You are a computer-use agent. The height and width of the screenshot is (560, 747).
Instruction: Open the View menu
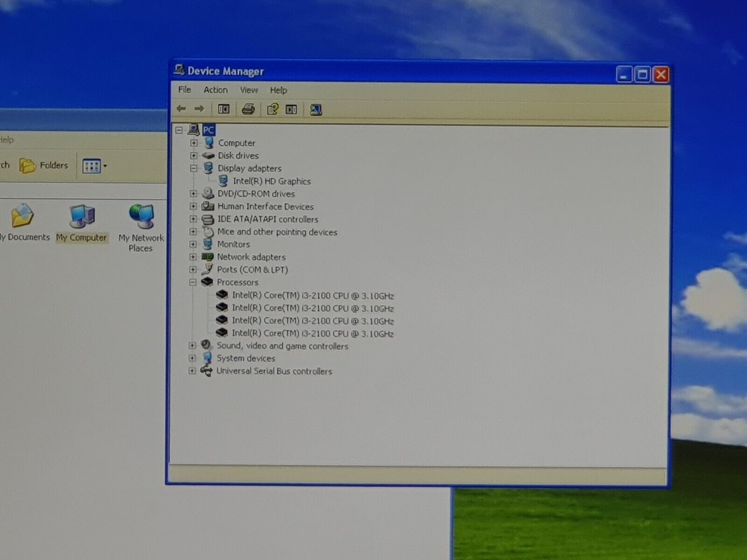[248, 90]
